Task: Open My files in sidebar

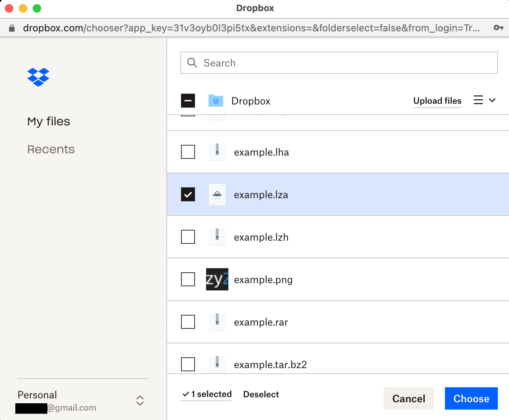Action: [49, 121]
